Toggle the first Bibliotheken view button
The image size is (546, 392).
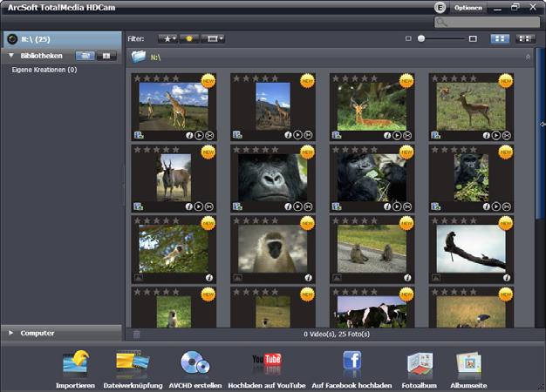pos(85,56)
